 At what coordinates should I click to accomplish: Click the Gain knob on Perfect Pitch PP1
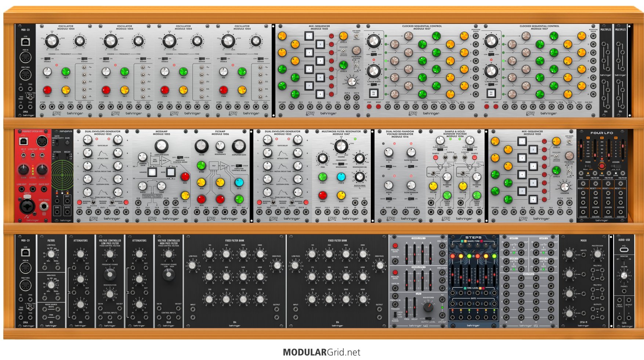tap(23, 170)
